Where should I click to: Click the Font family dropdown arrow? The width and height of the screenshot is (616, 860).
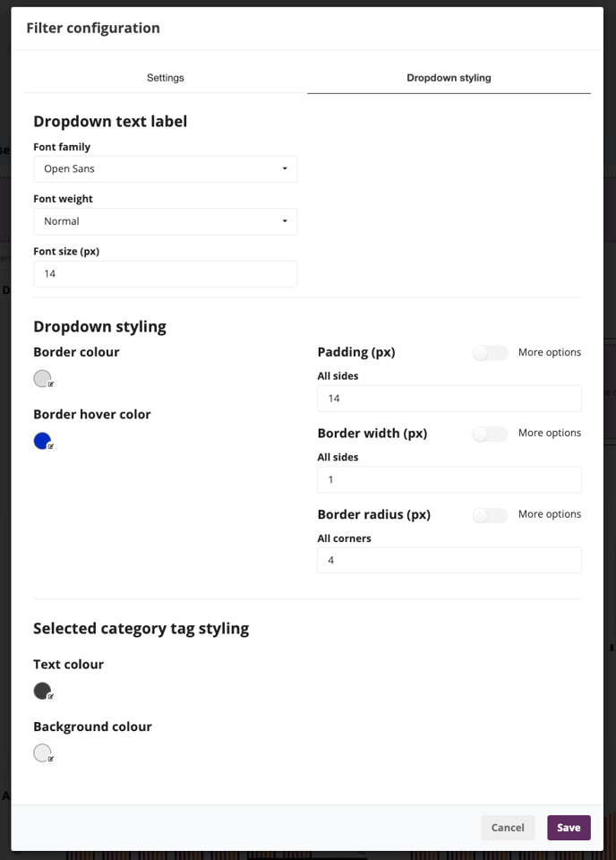285,168
